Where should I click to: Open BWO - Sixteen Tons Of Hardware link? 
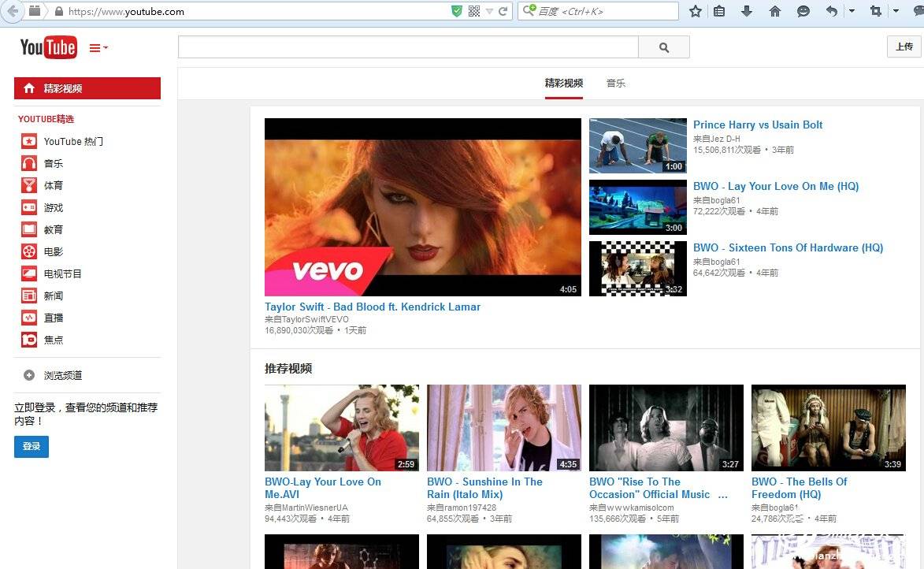[x=788, y=247]
